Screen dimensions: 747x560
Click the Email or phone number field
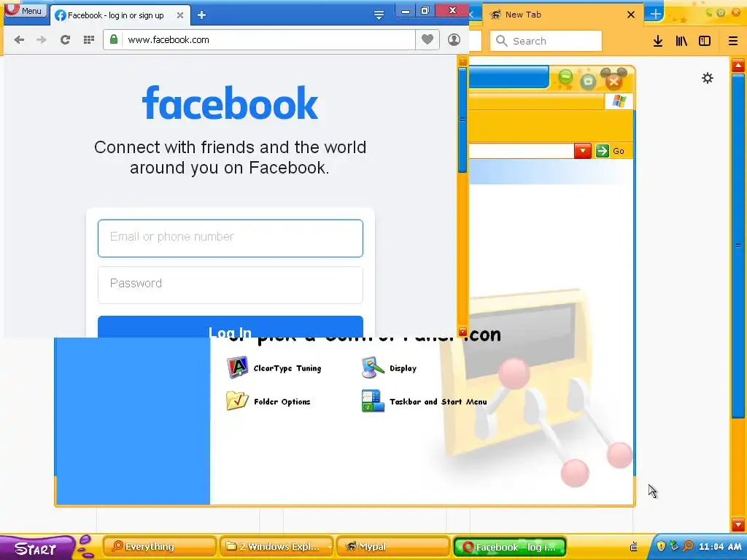click(x=231, y=238)
